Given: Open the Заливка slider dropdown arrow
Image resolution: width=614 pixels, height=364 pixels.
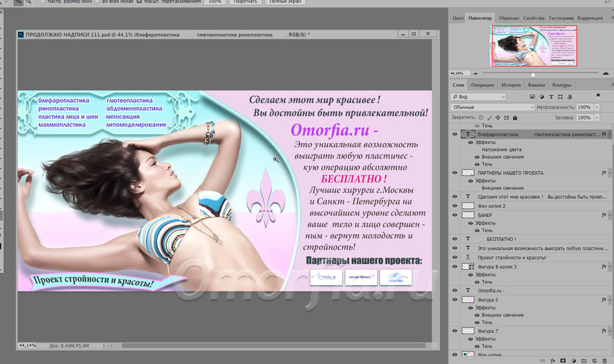Looking at the screenshot, I should click(597, 117).
